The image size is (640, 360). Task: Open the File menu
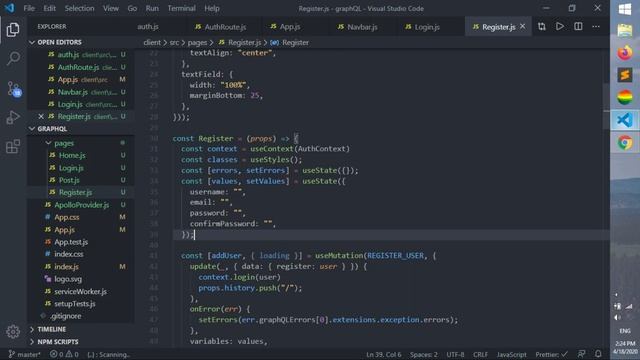coord(29,8)
